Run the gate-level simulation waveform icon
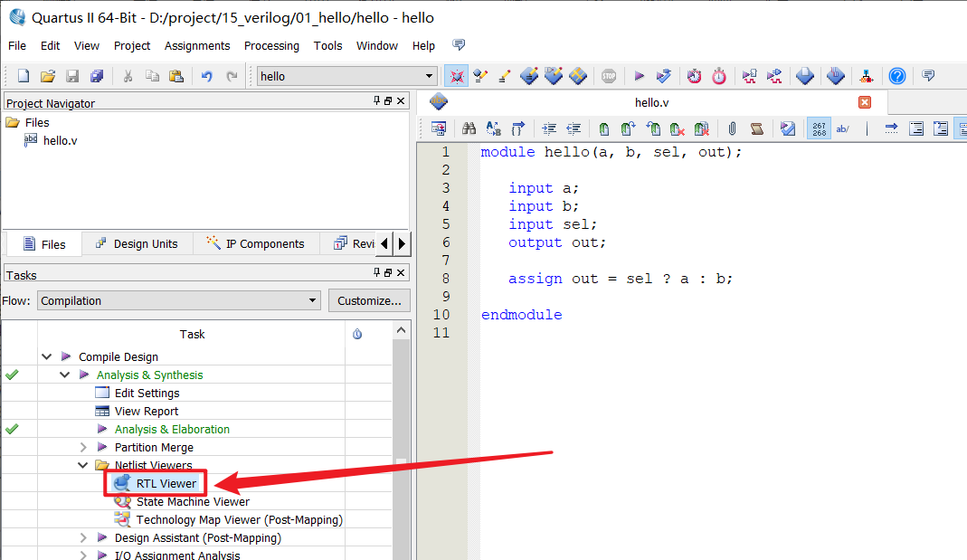Viewport: 967px width, 560px height. pos(774,76)
